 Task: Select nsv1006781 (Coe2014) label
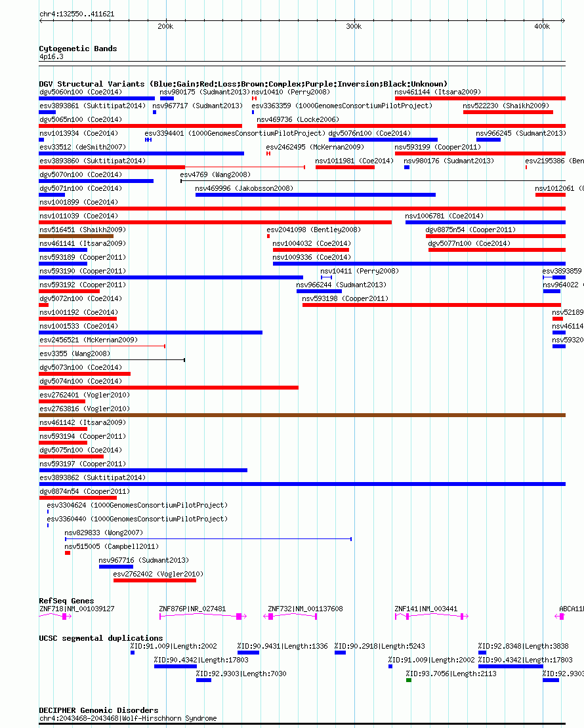444,216
